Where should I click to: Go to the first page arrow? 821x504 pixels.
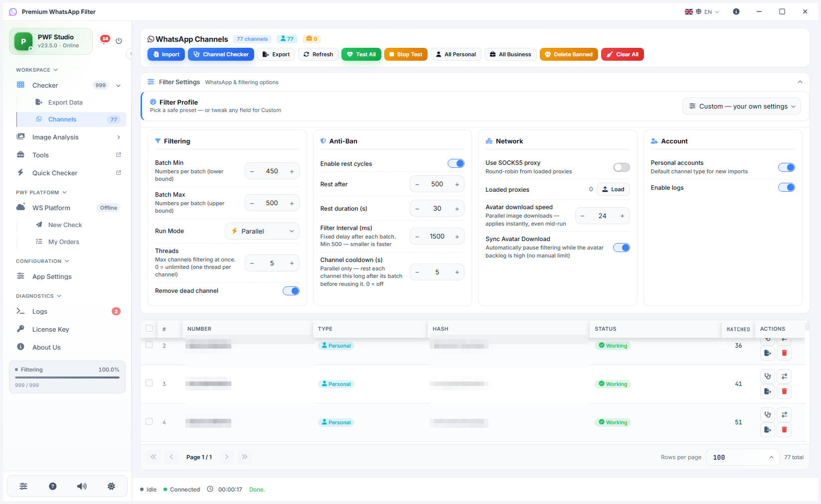click(x=154, y=457)
